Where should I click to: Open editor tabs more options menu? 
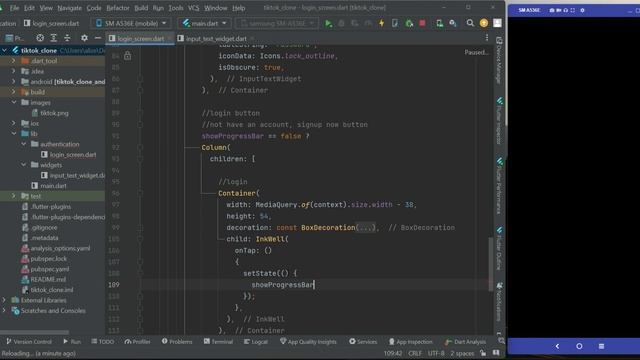tap(487, 38)
